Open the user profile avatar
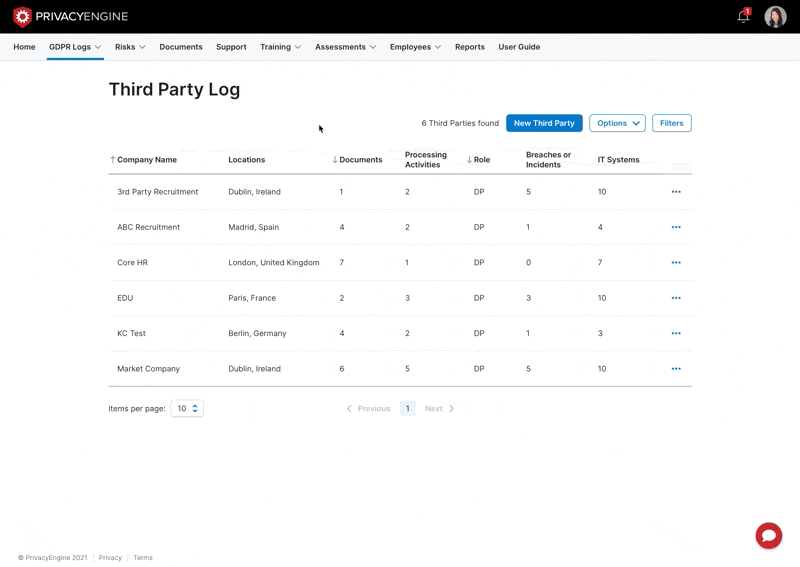This screenshot has height=567, width=800. tap(775, 16)
